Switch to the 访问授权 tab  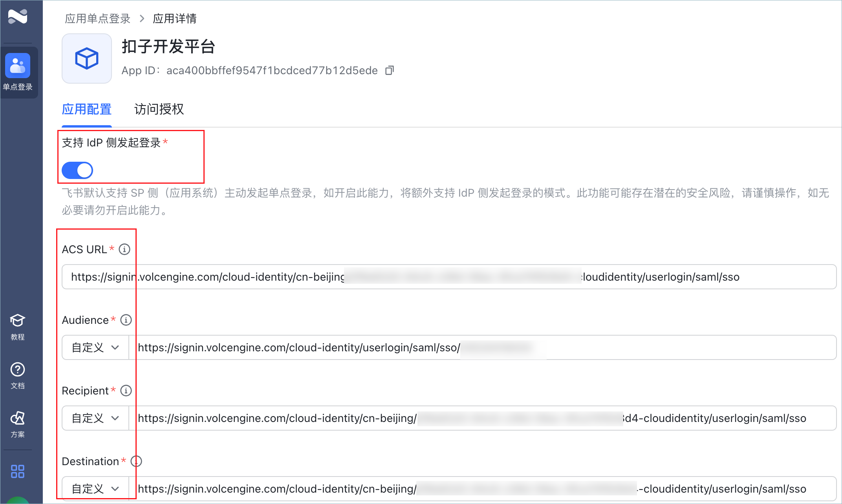click(158, 110)
